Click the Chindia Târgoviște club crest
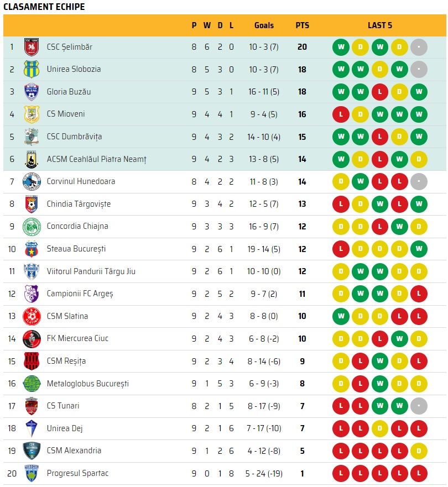The image size is (448, 487). coord(32,204)
